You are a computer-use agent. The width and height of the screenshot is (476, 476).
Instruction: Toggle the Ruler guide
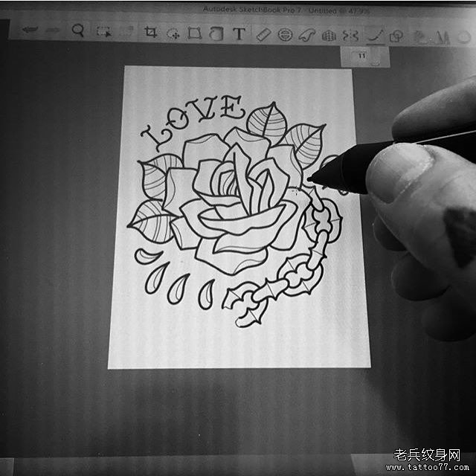tap(262, 34)
